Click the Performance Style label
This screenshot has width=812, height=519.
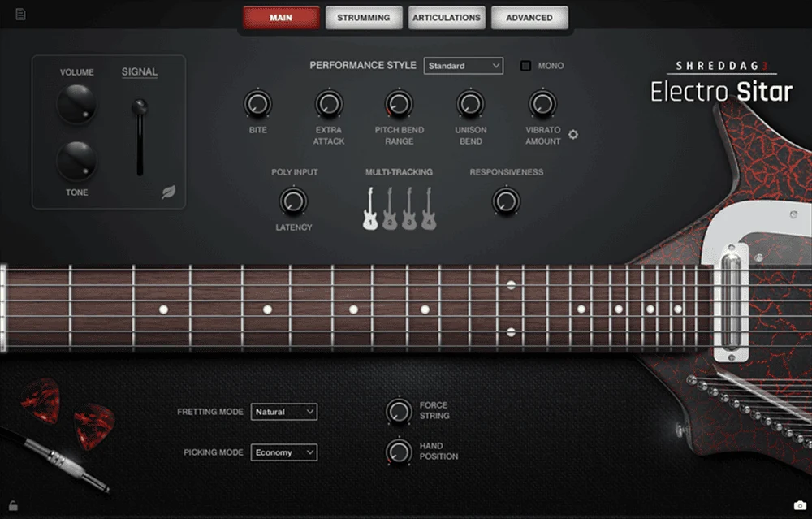(362, 65)
